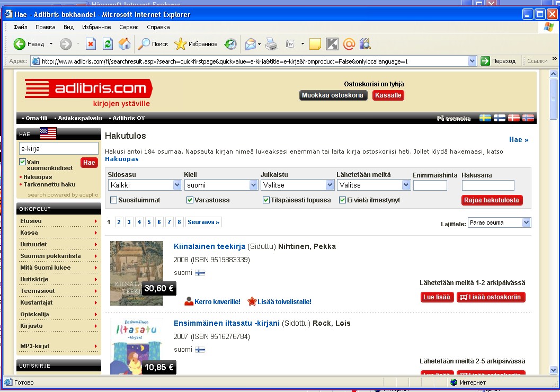The width and height of the screenshot is (560, 392).
Task: Open the browser History icon
Action: (230, 44)
